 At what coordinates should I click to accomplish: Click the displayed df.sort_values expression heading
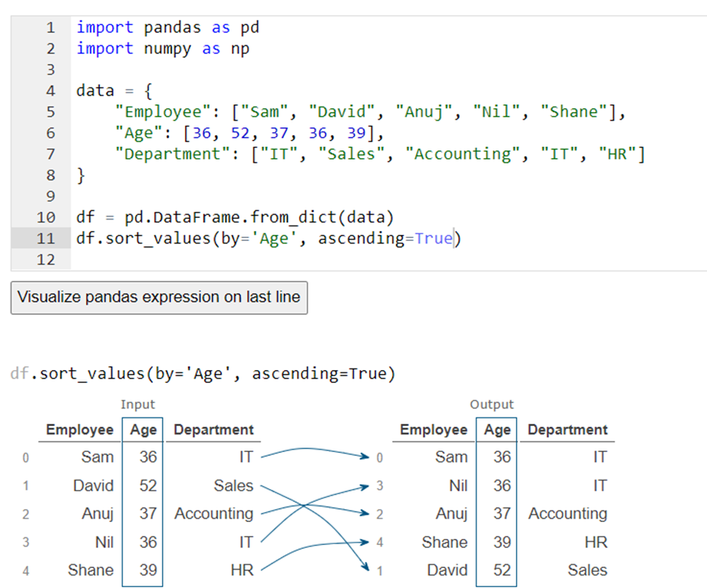(203, 375)
